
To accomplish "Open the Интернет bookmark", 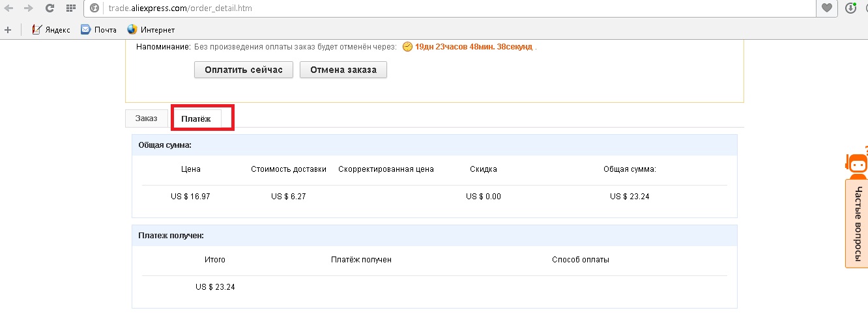I will coord(151,29).
